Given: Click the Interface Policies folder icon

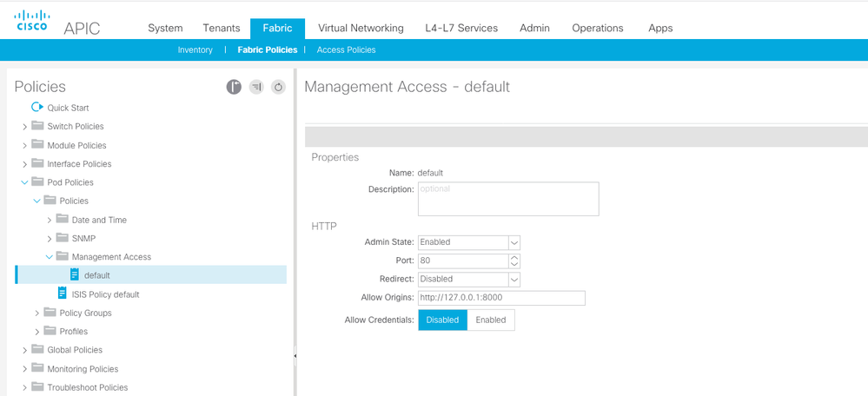Looking at the screenshot, I should coord(37,163).
